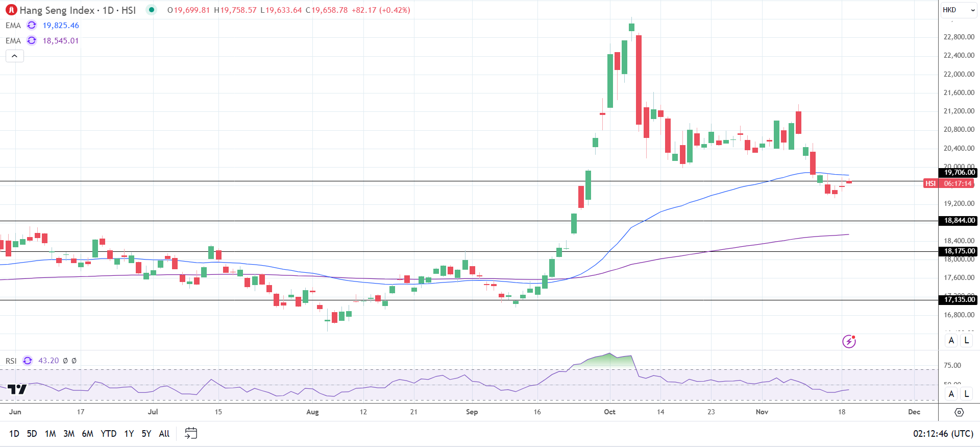Click the Nov label on time axis
The image size is (980, 447).
(762, 412)
